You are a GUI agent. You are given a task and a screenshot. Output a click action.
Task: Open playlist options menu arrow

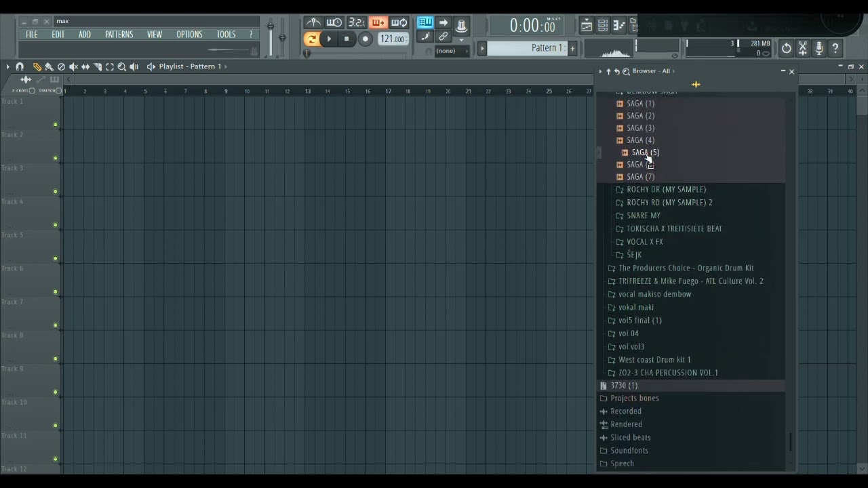[7, 66]
